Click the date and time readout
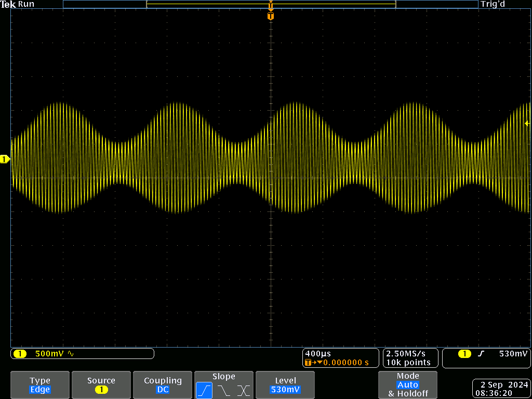Image resolution: width=532 pixels, height=399 pixels. pos(501,389)
